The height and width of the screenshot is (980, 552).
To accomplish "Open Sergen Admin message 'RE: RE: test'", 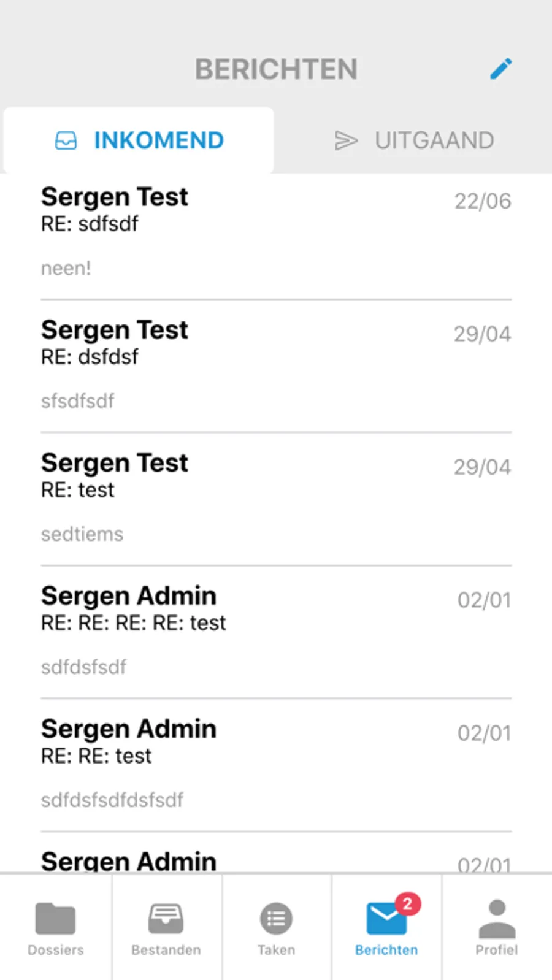I will pyautogui.click(x=276, y=766).
